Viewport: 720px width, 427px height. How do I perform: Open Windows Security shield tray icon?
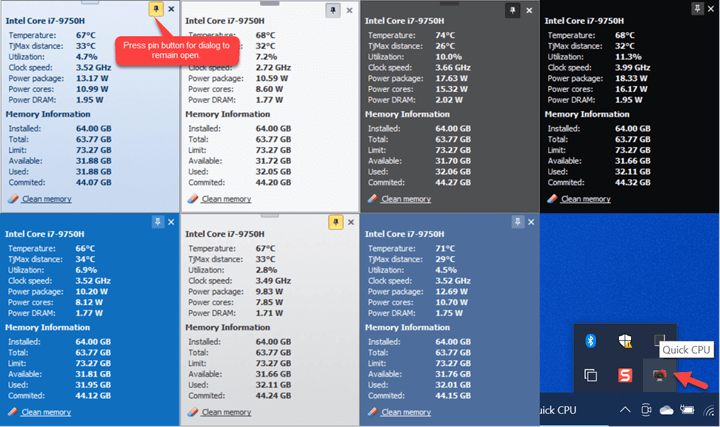(625, 341)
